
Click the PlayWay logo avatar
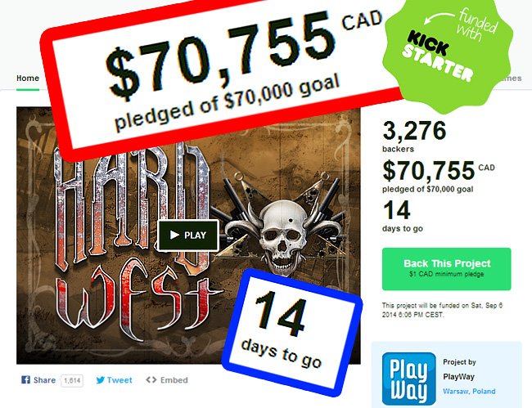tap(408, 379)
